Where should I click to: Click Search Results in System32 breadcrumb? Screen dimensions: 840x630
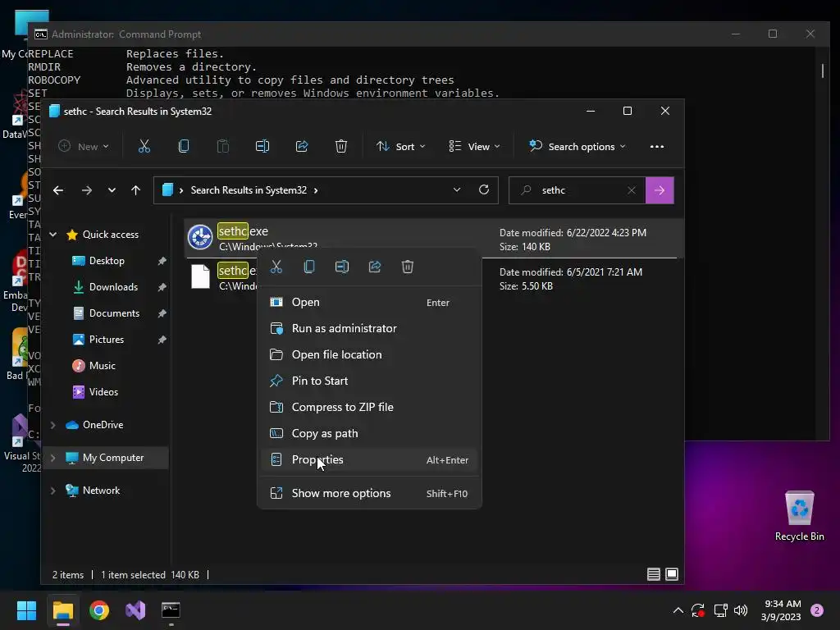tap(249, 190)
